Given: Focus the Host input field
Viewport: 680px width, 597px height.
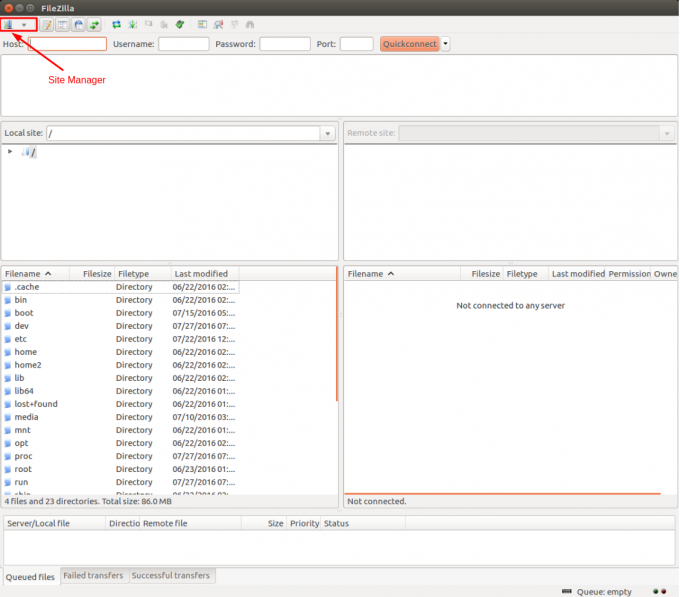Looking at the screenshot, I should [67, 44].
